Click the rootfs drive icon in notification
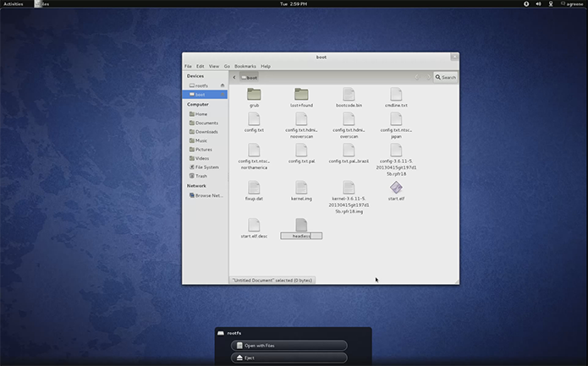 pyautogui.click(x=221, y=333)
